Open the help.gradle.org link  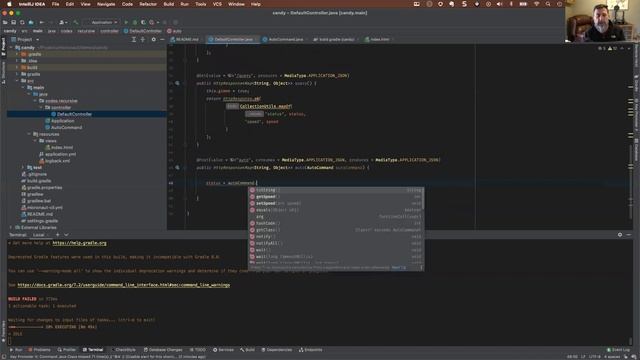79,243
